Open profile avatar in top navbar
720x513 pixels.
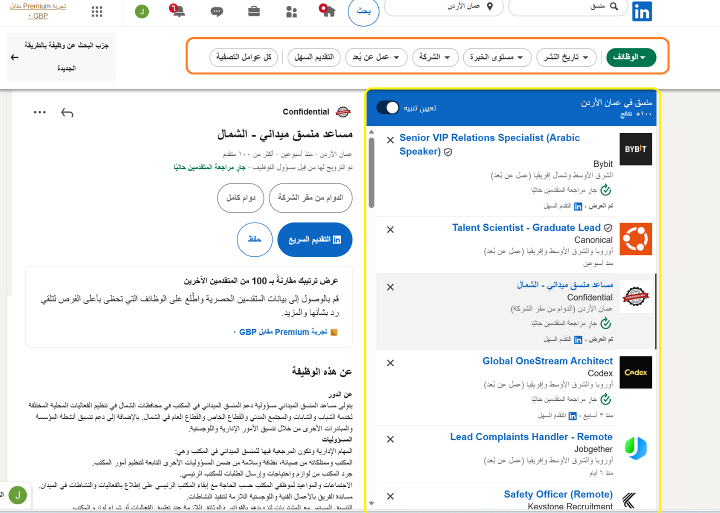point(142,11)
